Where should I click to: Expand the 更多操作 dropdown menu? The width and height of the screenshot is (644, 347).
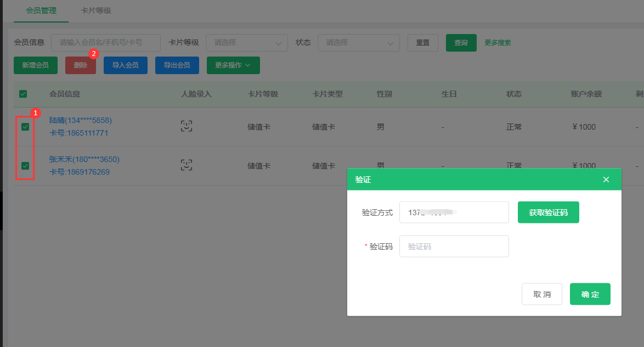point(233,65)
